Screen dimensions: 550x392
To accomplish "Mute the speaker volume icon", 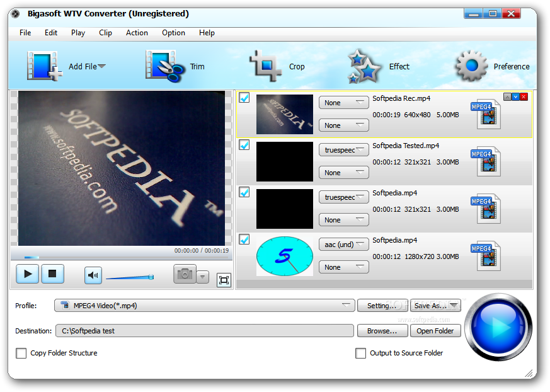I will click(x=93, y=275).
